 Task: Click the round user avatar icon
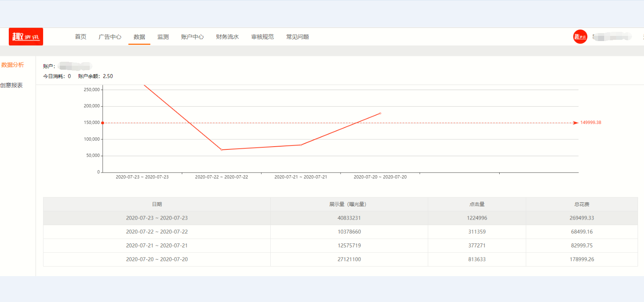[580, 37]
